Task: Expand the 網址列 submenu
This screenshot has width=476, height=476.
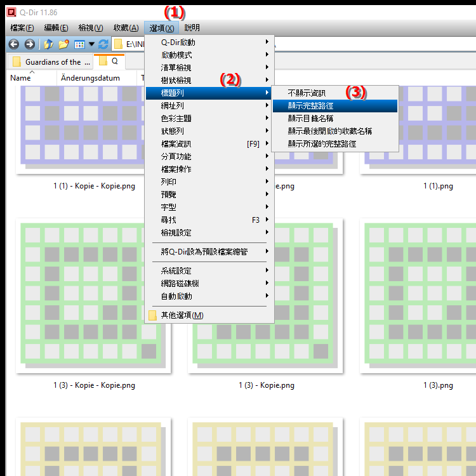Action: click(x=209, y=105)
